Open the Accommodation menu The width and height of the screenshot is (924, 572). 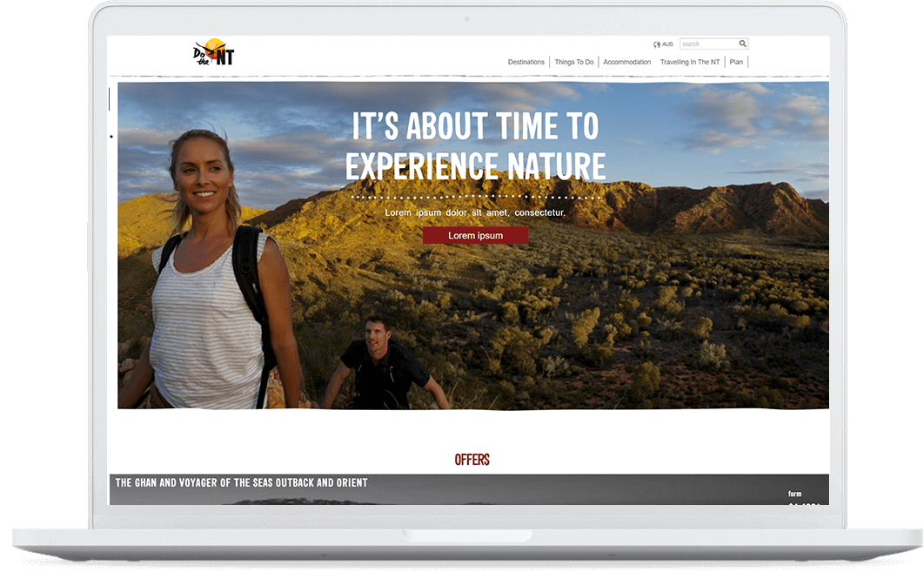click(x=626, y=62)
